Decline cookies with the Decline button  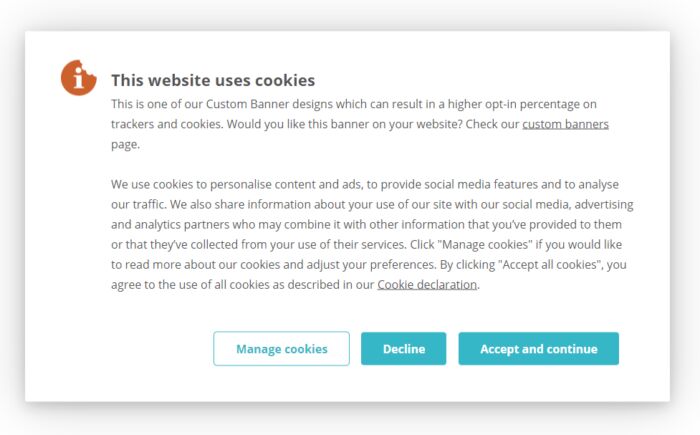tap(403, 349)
